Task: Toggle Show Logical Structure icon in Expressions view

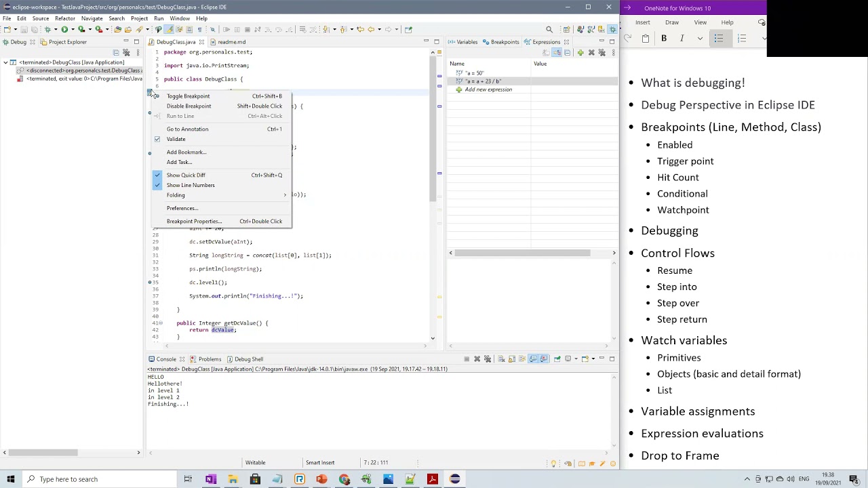Action: pos(557,52)
